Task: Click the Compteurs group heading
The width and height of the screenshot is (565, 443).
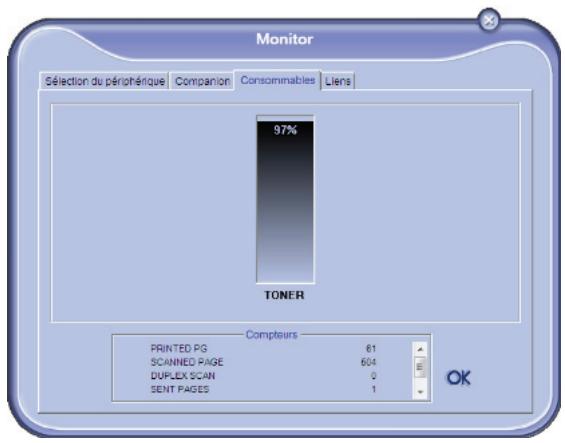Action: click(271, 335)
